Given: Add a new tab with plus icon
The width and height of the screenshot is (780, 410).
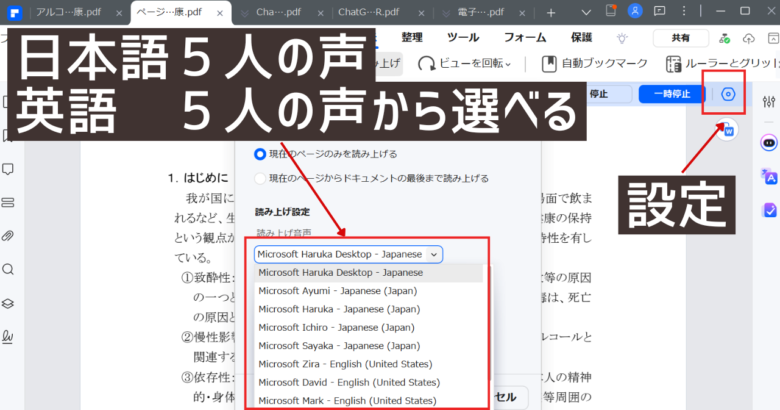Looking at the screenshot, I should 551,13.
